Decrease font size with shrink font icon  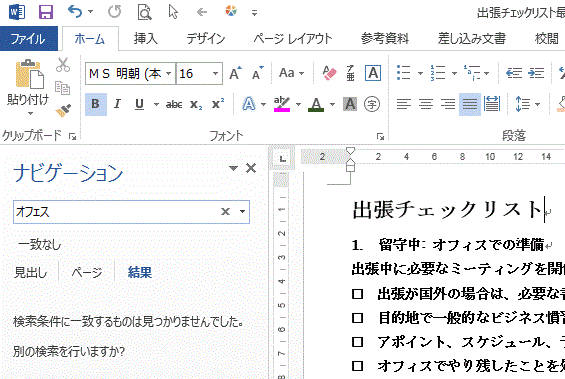click(x=258, y=73)
